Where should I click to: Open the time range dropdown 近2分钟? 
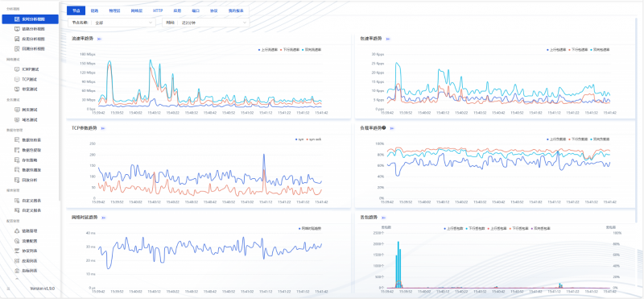[x=206, y=23]
